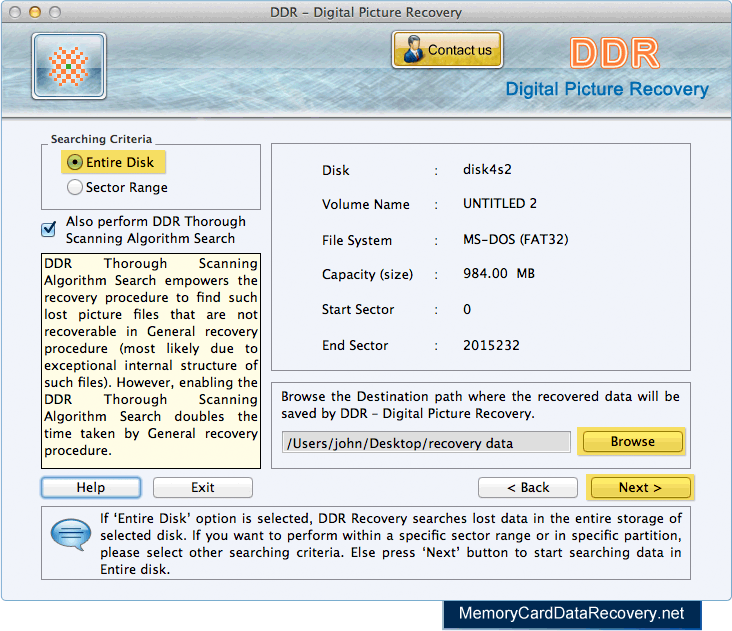Click the End Sector value 2015232
The height and width of the screenshot is (631, 732).
[x=491, y=345]
